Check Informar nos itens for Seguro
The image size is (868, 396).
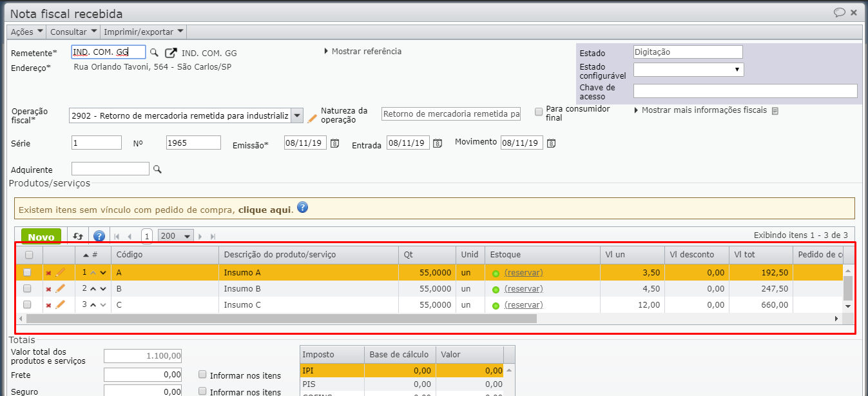coord(203,391)
